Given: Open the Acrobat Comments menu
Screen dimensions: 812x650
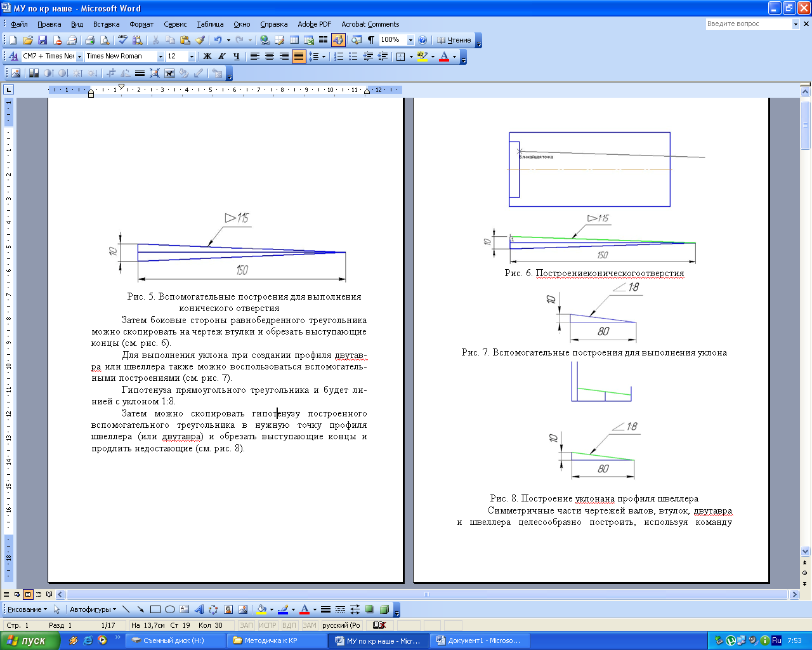Looking at the screenshot, I should [370, 24].
